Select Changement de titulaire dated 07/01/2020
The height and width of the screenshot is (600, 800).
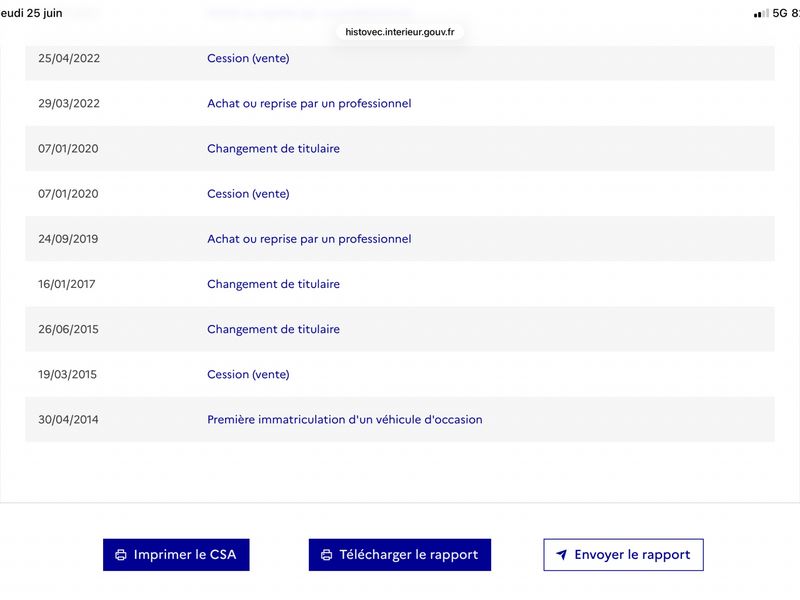pos(273,148)
